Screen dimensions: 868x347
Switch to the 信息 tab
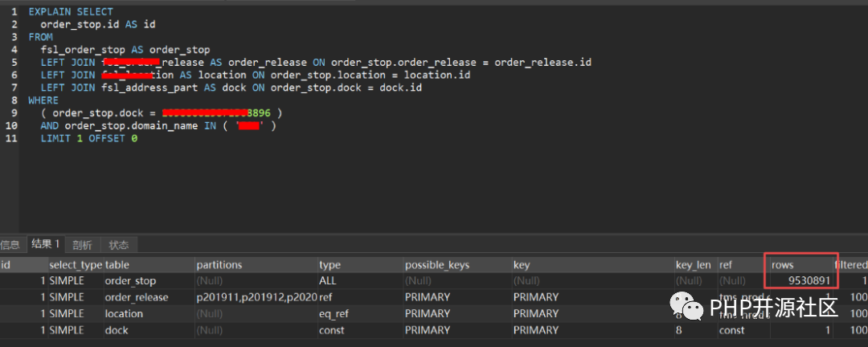[10, 245]
